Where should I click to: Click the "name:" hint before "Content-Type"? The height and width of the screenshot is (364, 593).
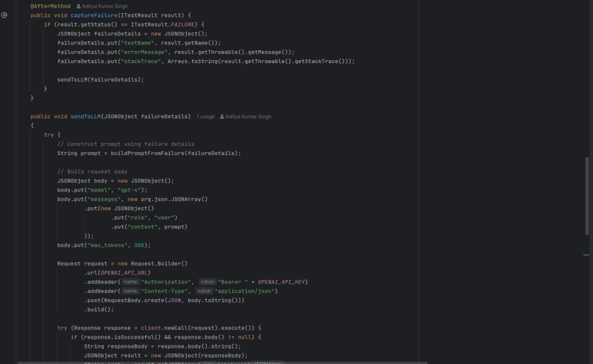tap(131, 291)
